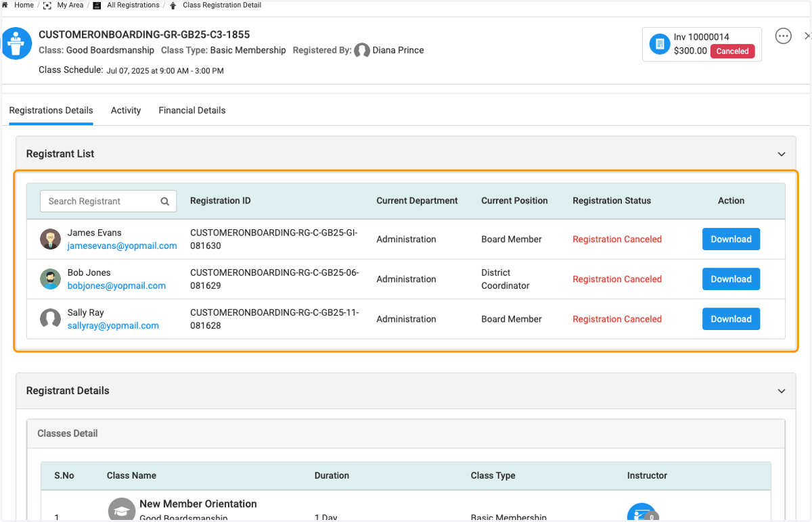Click Inv 10000014 invoice number
812x522 pixels.
point(702,37)
